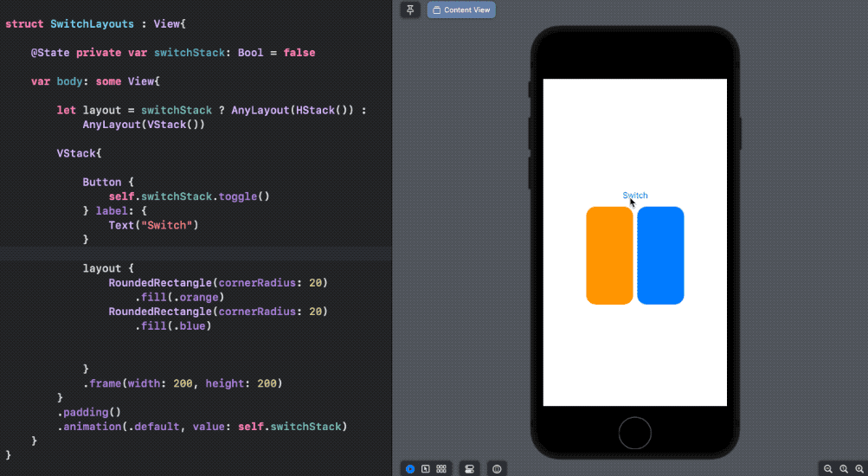Viewport: 868px width, 476px height.
Task: Click the blue rounded rectangle in preview
Action: click(x=660, y=255)
